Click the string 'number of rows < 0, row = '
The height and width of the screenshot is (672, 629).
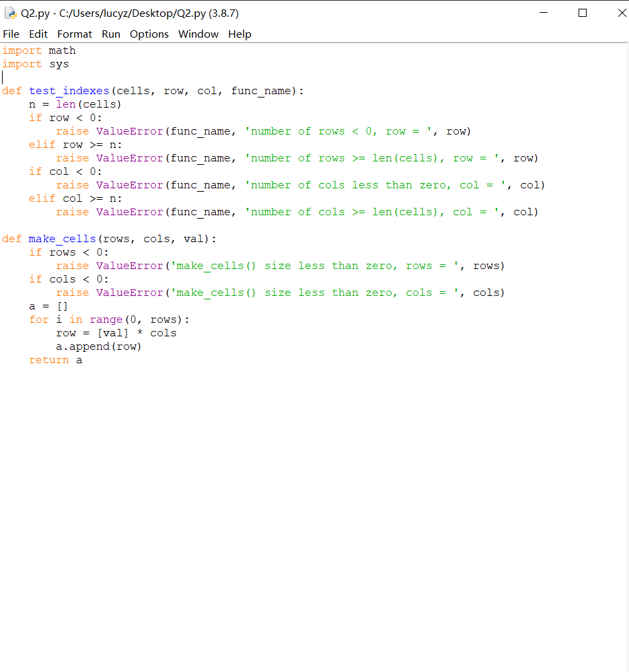point(338,132)
